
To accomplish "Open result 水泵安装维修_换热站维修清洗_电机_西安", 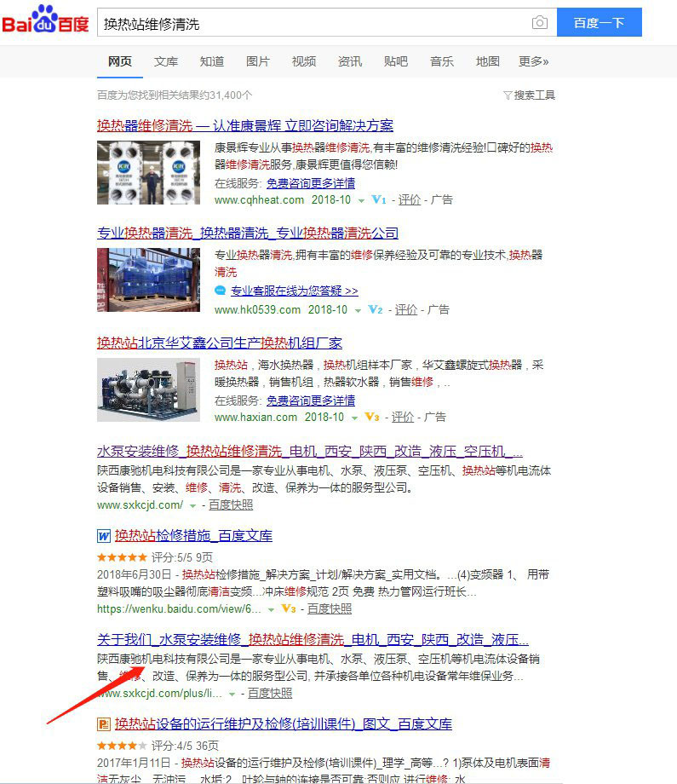I will (x=310, y=451).
